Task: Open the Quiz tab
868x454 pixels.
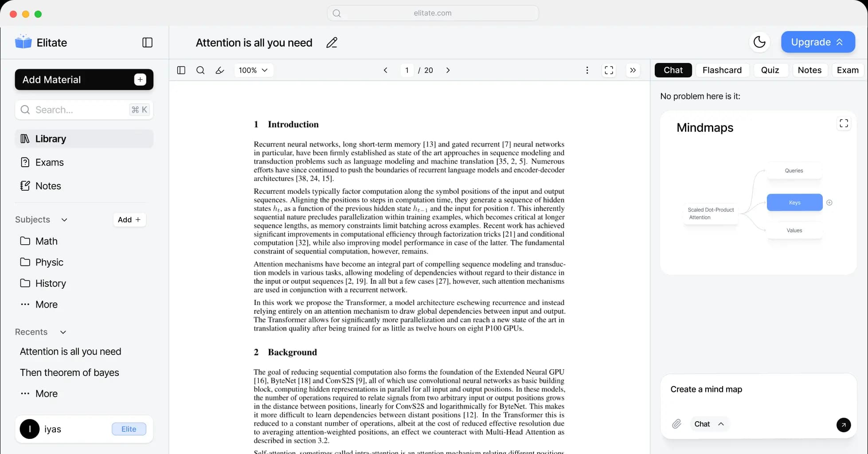Action: click(770, 70)
